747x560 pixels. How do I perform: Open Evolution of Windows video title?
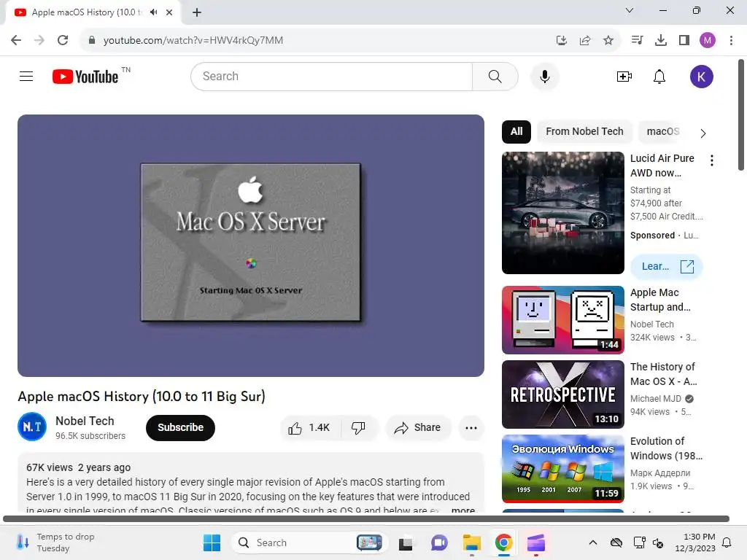click(x=666, y=448)
